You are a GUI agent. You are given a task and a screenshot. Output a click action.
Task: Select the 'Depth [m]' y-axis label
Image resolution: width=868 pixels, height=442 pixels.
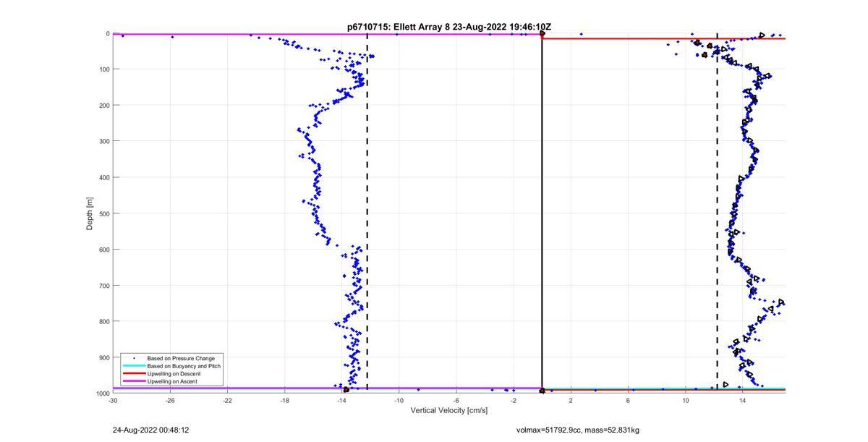coord(90,213)
